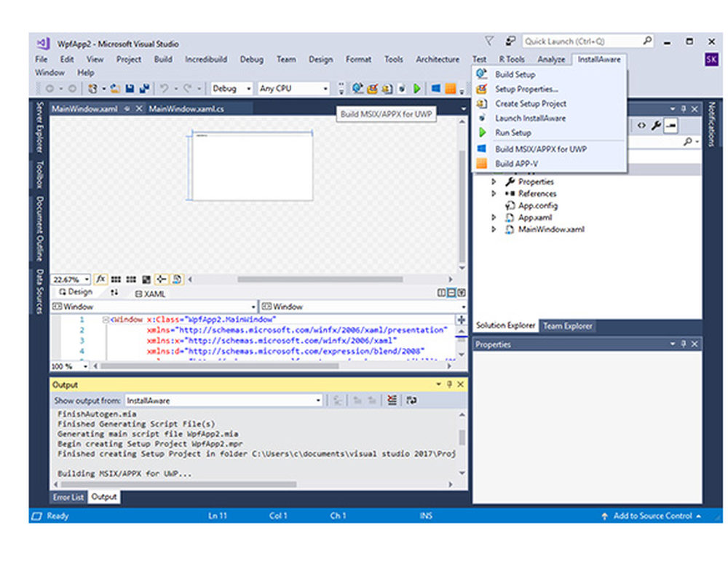Expand the MainWindow.xaml node in Solution Explorer
The image size is (728, 568).
pos(494,229)
